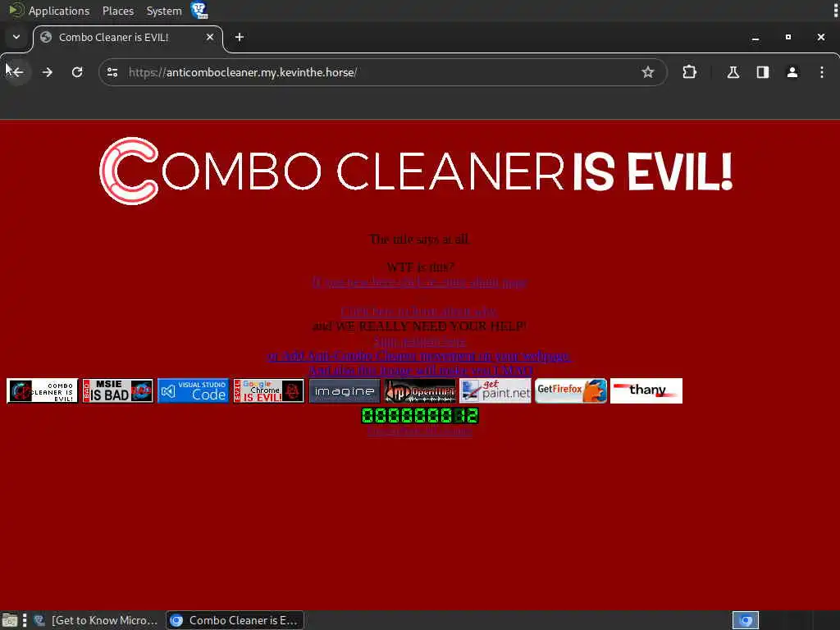Open site information icon in address bar

(x=112, y=72)
